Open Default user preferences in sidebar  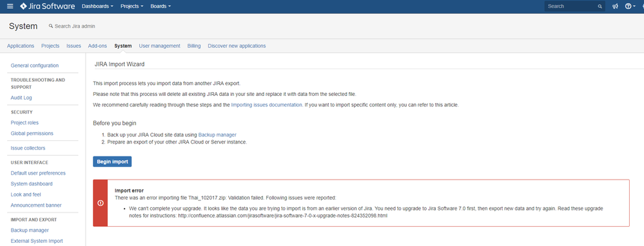[38, 173]
